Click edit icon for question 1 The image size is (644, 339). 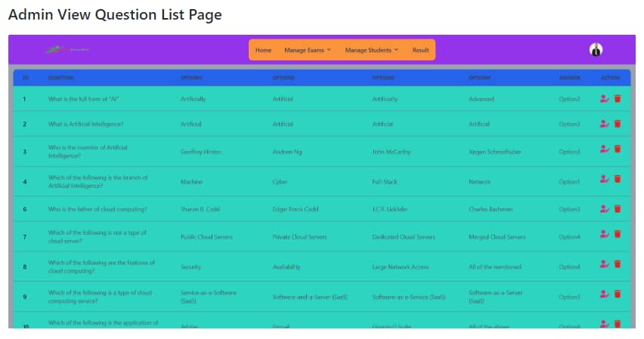coord(604,99)
